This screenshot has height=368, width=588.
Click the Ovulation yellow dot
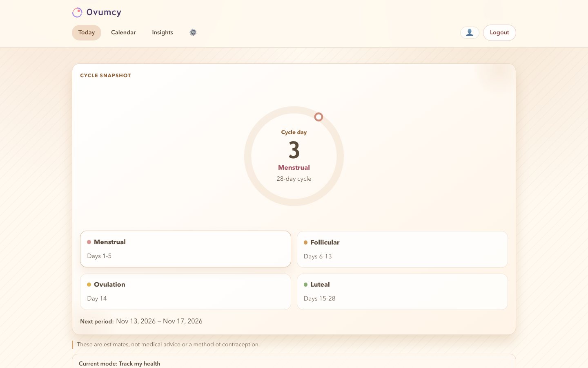(x=89, y=285)
